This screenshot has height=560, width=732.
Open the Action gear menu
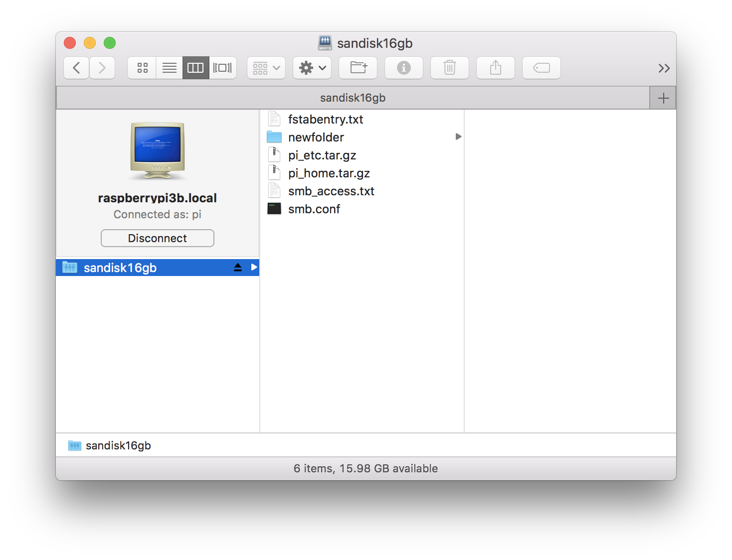312,68
